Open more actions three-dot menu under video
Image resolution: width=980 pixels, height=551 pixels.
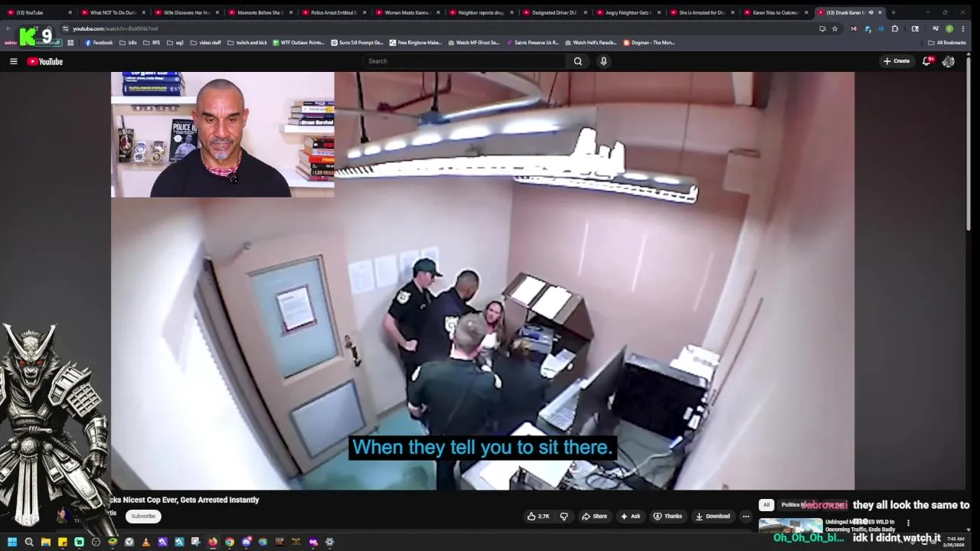click(746, 517)
